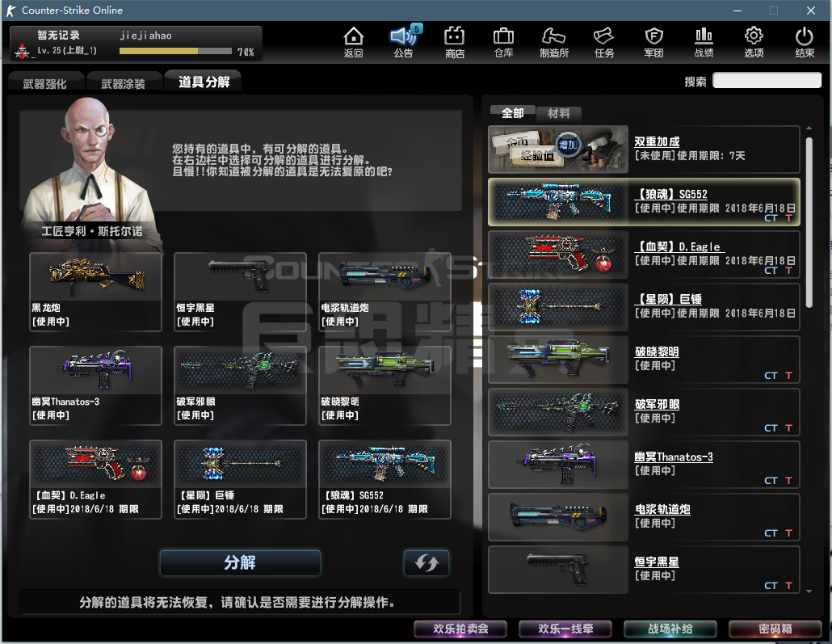Select 破军邪眼 in the decompose grid
The height and width of the screenshot is (644, 832).
pos(241,386)
